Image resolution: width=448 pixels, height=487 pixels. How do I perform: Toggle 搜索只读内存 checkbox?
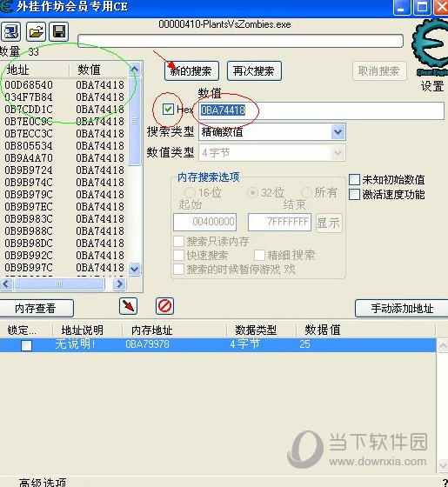179,241
